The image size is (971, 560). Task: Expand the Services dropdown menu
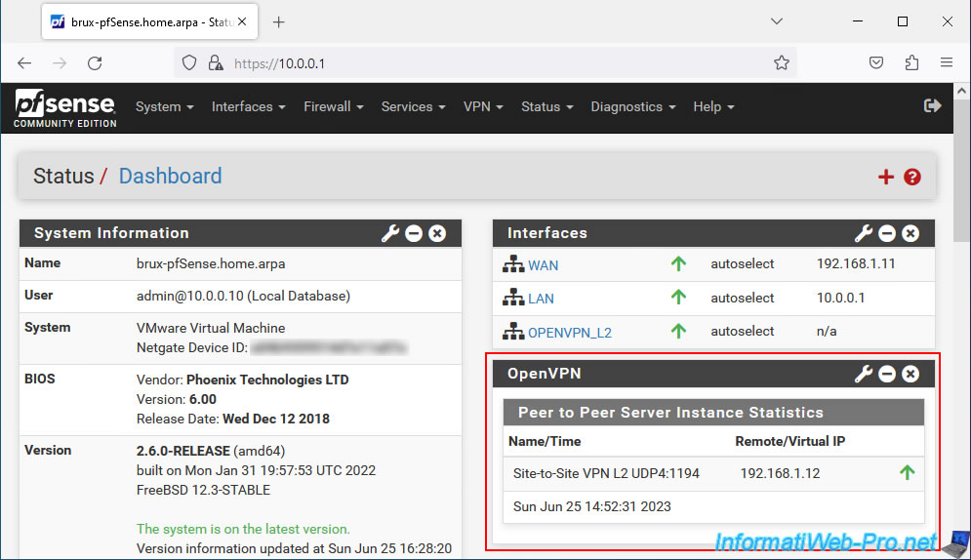[413, 107]
